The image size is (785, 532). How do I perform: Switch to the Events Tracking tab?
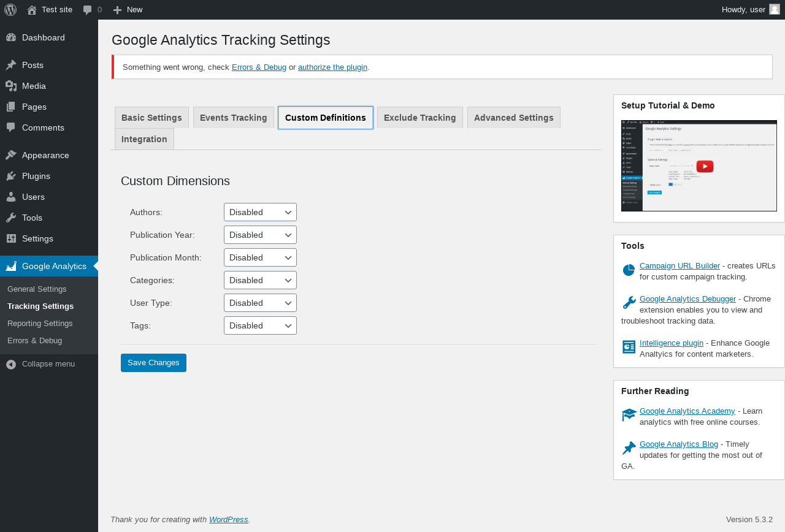click(234, 118)
